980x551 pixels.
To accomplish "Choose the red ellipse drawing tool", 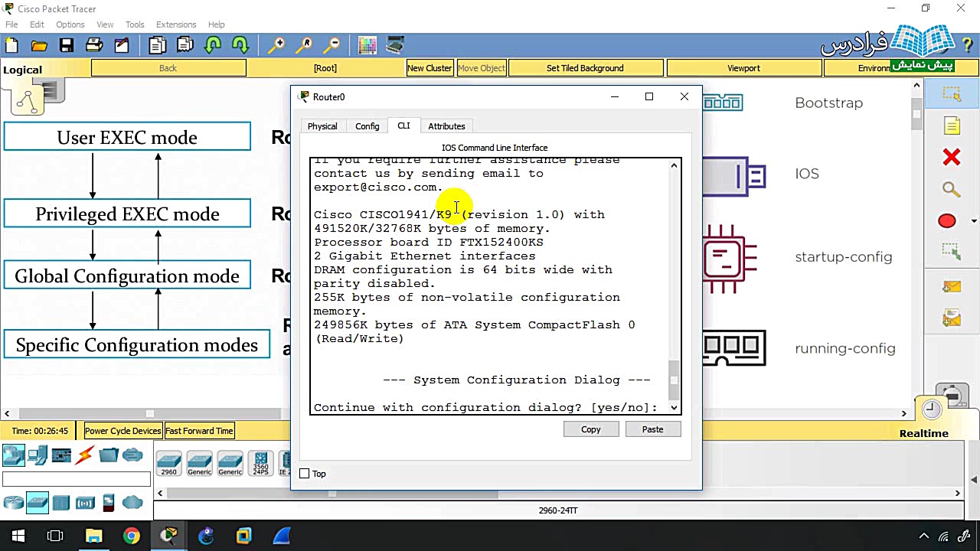I will pos(947,221).
